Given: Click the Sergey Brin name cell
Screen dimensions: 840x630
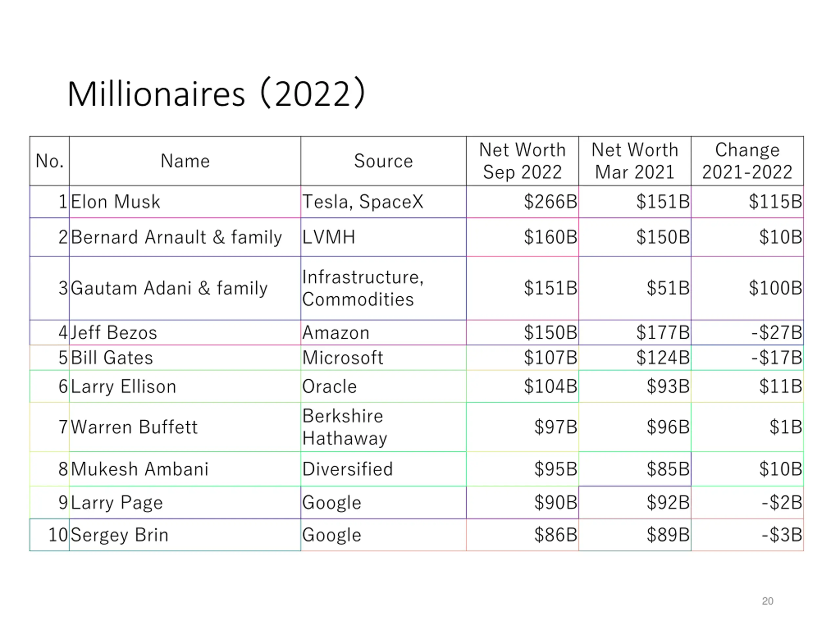Looking at the screenshot, I should [185, 535].
